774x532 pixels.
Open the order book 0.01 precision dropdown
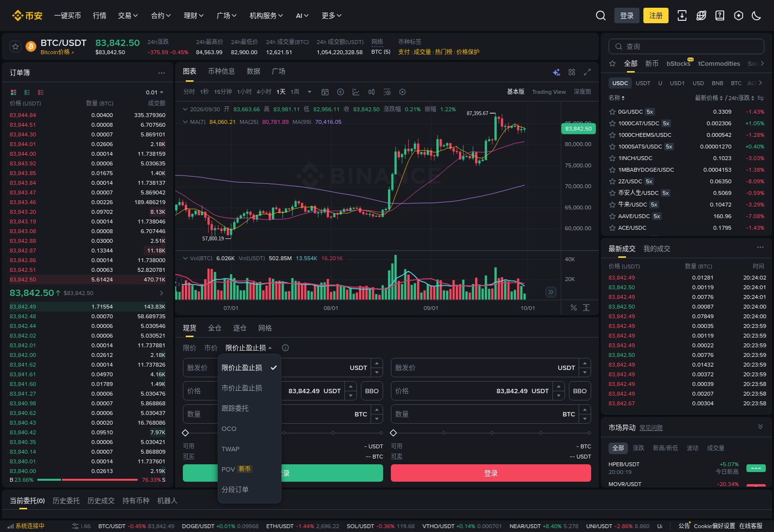tap(155, 92)
